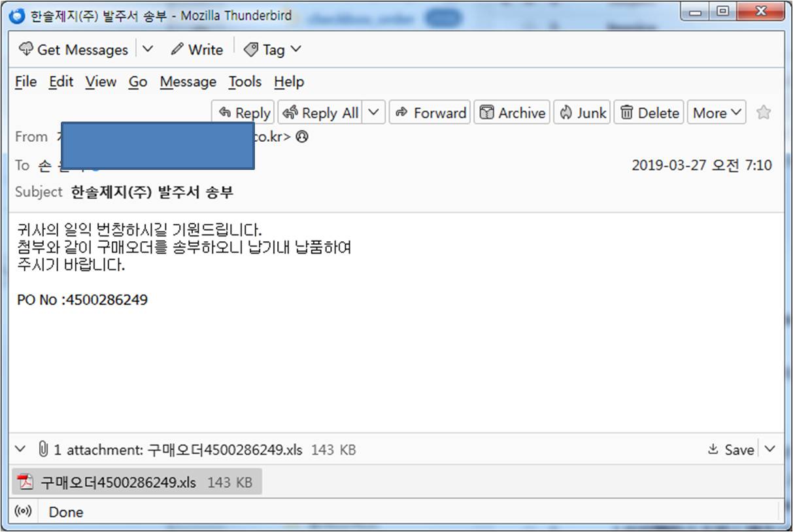Select the 구매오더4500286249.xls attachment file
Viewport: 793px width, 532px height.
tap(137, 482)
